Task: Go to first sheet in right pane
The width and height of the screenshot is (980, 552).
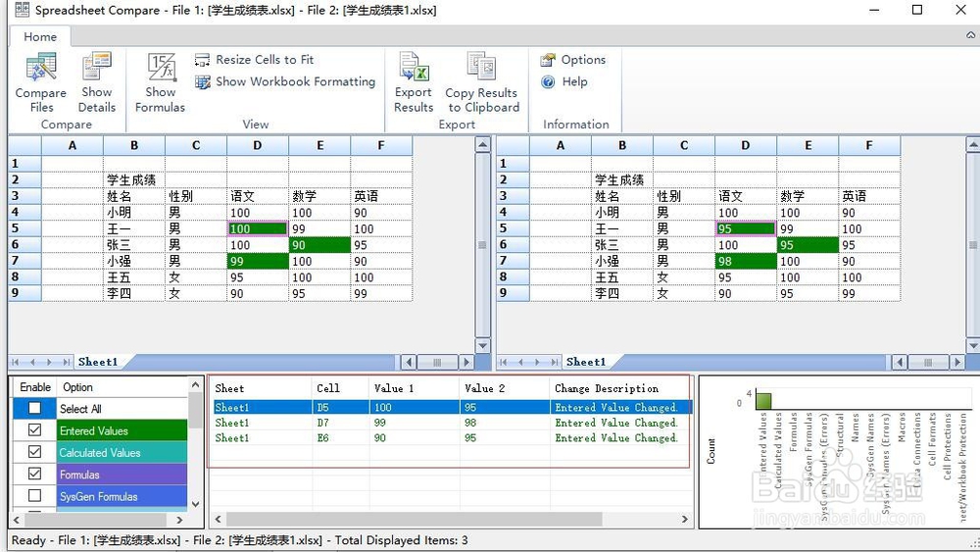Action: (x=504, y=362)
